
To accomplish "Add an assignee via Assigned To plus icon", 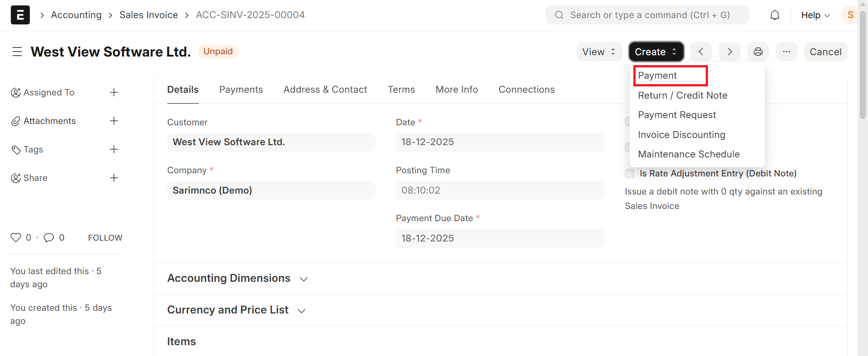I will [x=114, y=92].
